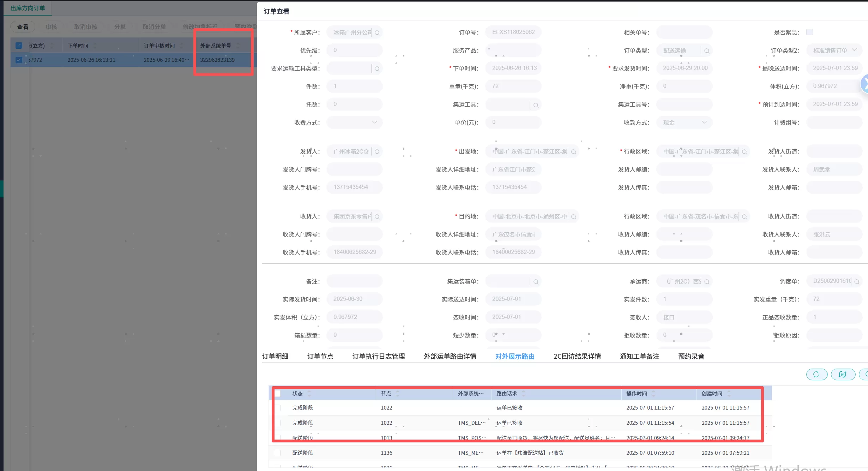The image size is (868, 471).
Task: Click the 备注 input field
Action: 354,281
